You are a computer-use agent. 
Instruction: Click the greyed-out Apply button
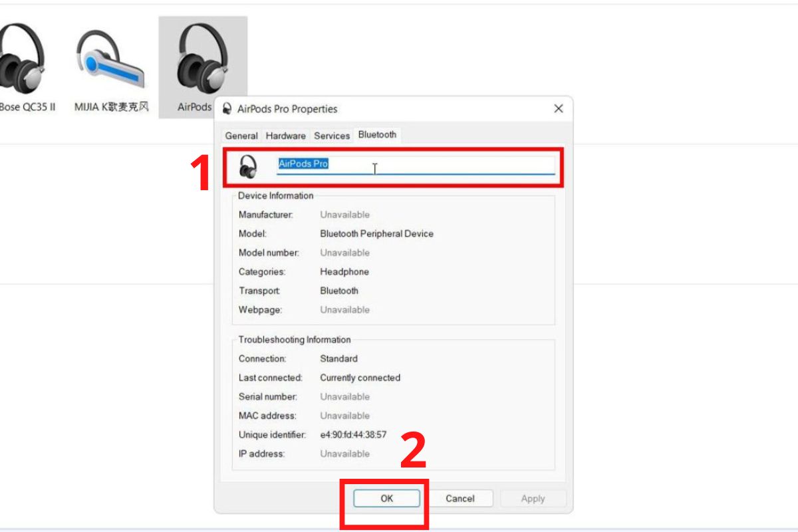533,498
